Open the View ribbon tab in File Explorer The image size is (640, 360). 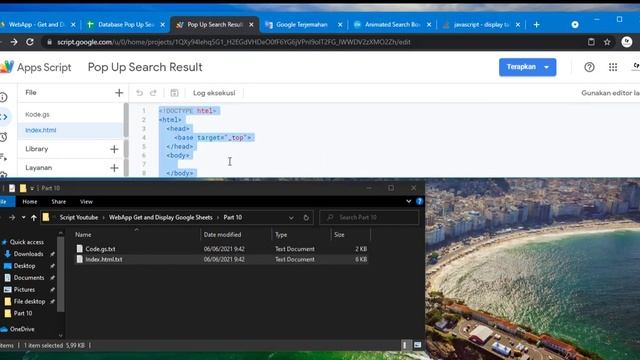tap(86, 202)
